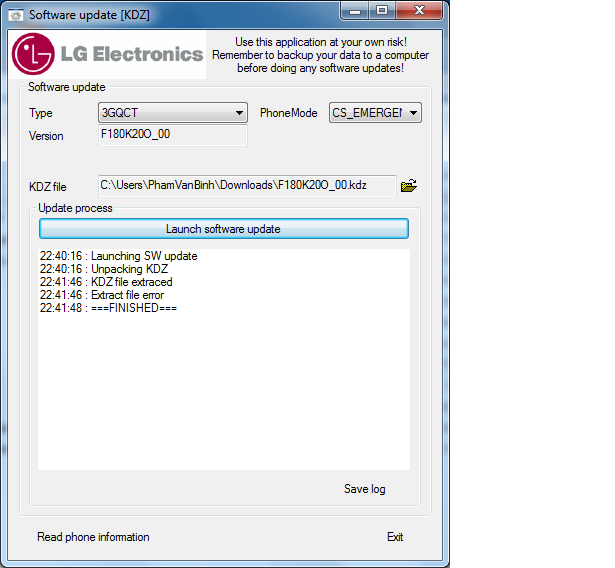Viewport: 615px width, 568px height.
Task: Expand the Type dropdown showing 3GQCT
Action: click(173, 113)
